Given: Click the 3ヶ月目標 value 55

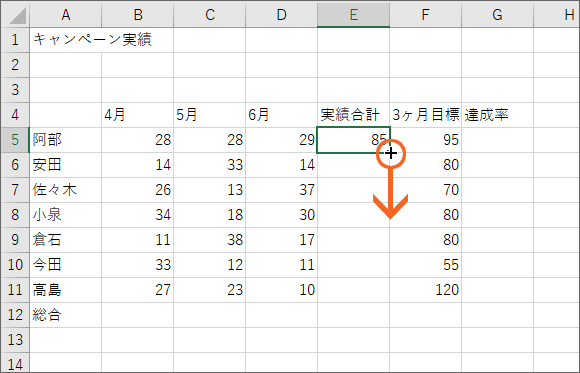Looking at the screenshot, I should coord(425,265).
